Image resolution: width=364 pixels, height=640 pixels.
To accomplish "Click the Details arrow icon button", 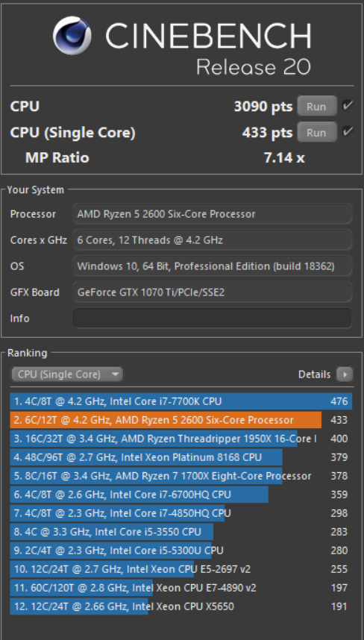I will click(345, 374).
